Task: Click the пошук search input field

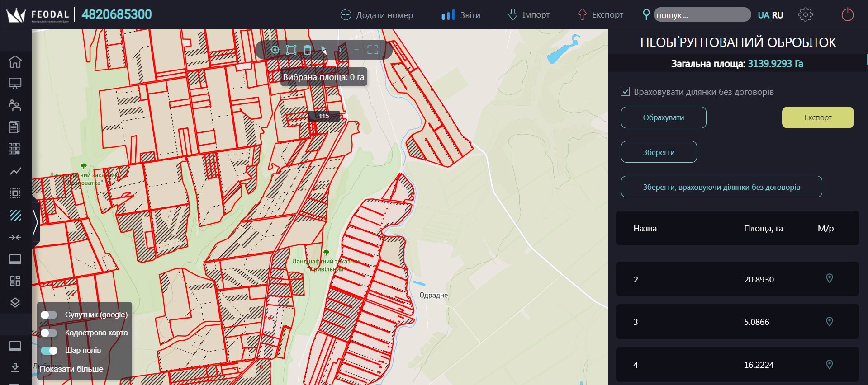Action: tap(702, 15)
